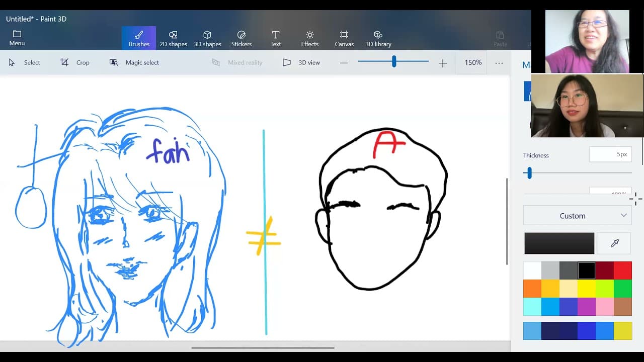Click the zoom level slider handle
The image size is (644, 362).
pyautogui.click(x=394, y=61)
